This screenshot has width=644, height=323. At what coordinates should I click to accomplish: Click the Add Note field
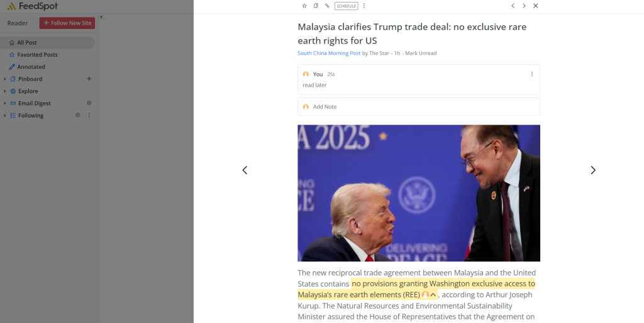click(x=418, y=107)
